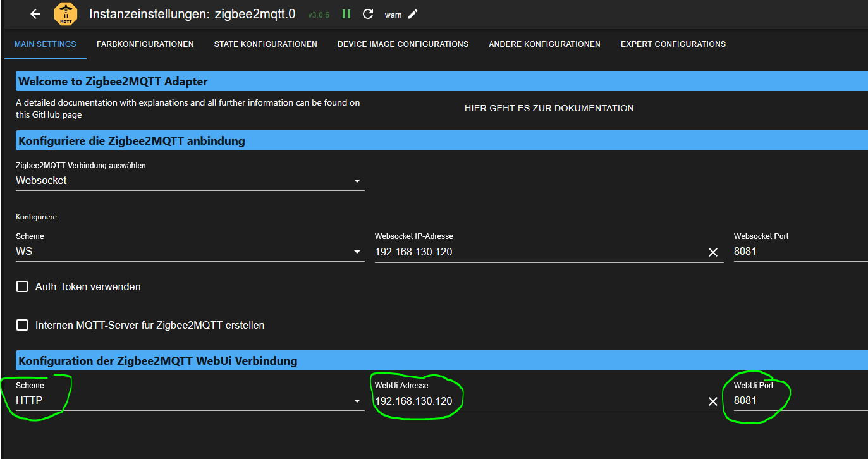Pause the zigbee2mqtt.0 instance
Image resolution: width=868 pixels, height=459 pixels.
(346, 14)
